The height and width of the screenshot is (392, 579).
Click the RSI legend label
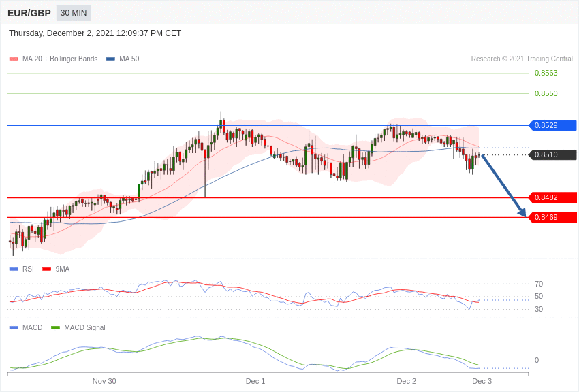pos(28,269)
